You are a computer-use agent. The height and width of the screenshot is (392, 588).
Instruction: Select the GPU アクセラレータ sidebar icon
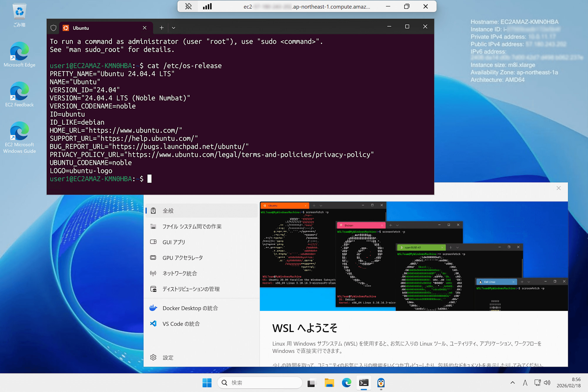pyautogui.click(x=153, y=257)
